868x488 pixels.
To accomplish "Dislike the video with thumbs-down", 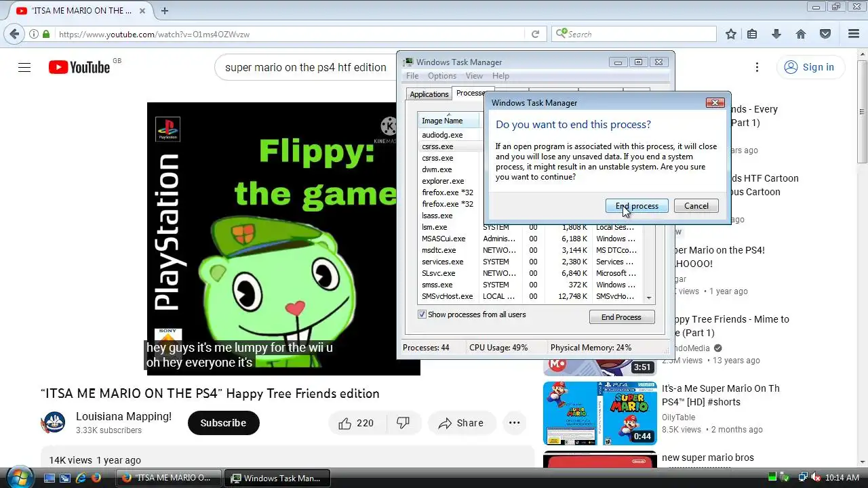I will pyautogui.click(x=403, y=423).
